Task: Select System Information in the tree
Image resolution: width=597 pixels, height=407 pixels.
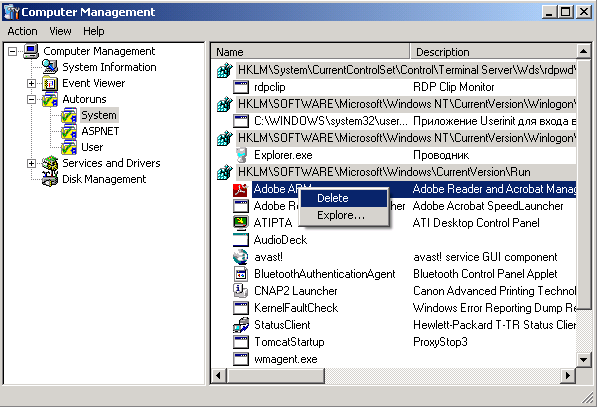Action: coord(109,67)
